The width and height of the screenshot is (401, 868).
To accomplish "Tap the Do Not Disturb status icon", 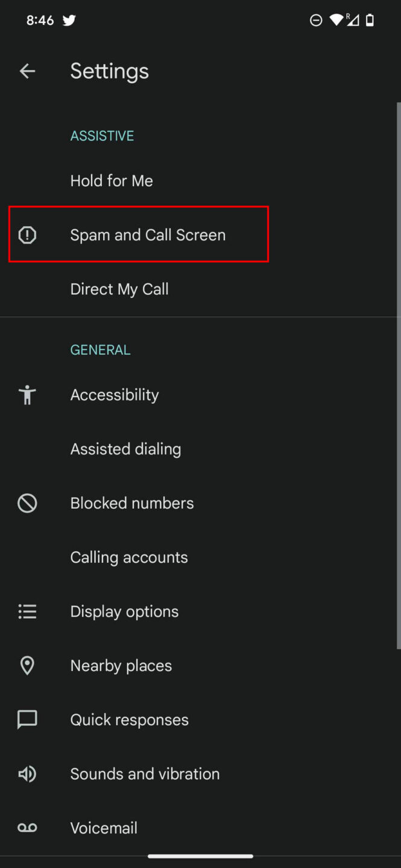I will point(315,20).
